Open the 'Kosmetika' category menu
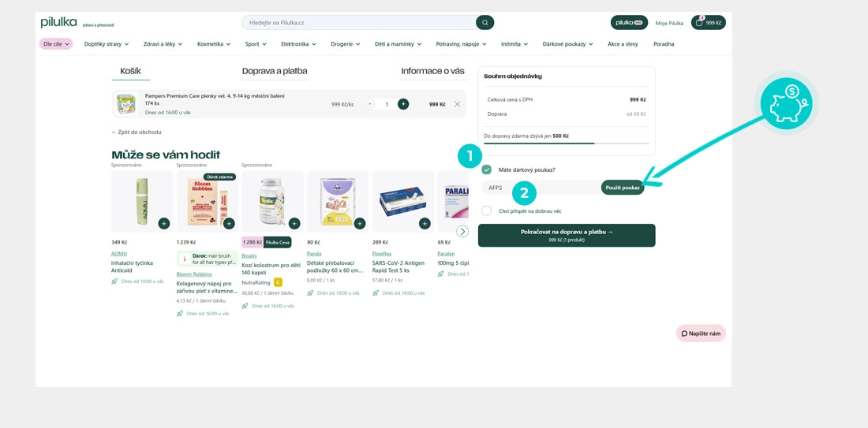Image resolution: width=868 pixels, height=428 pixels. (x=213, y=44)
